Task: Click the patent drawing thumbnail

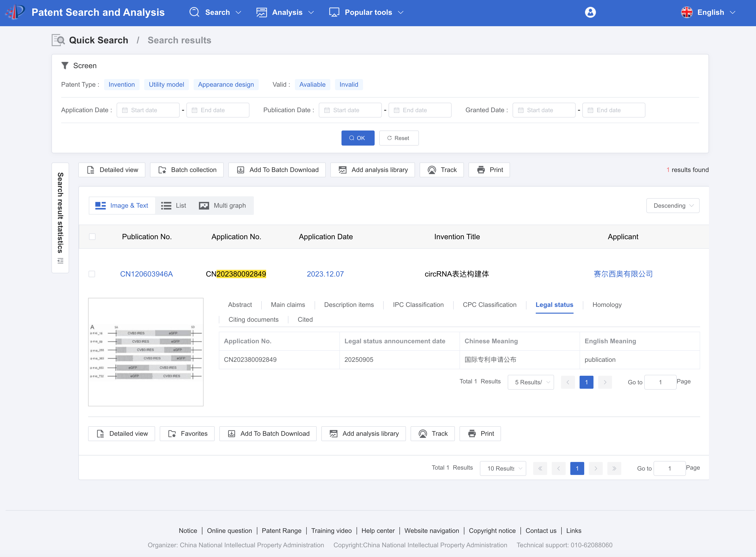Action: click(x=146, y=352)
